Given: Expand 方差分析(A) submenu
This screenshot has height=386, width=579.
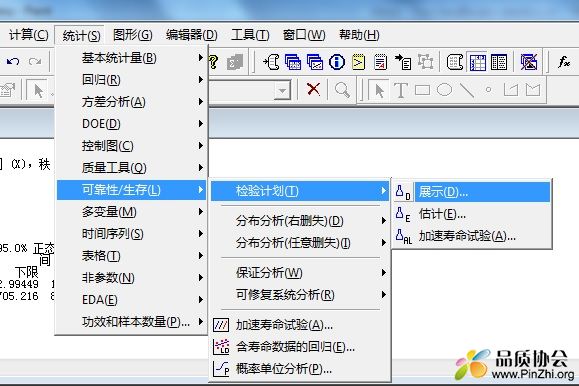Looking at the screenshot, I should [x=132, y=102].
